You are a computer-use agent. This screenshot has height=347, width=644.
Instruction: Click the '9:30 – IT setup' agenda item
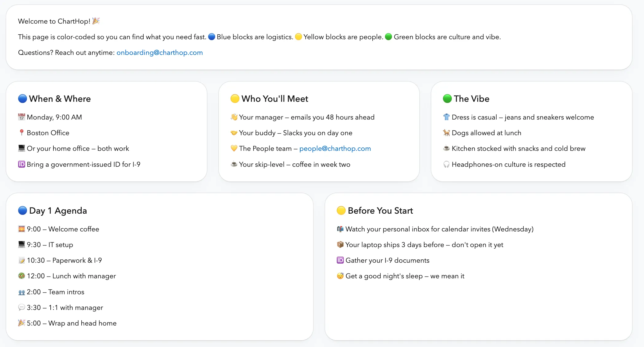pos(50,245)
